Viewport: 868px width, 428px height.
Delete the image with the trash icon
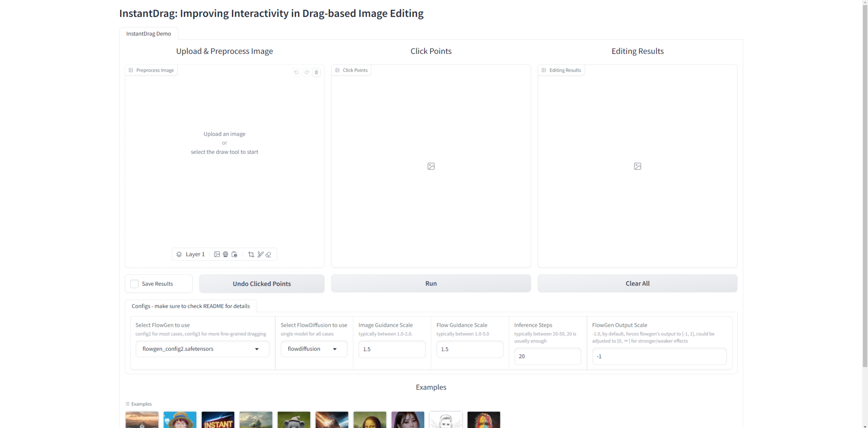point(316,72)
